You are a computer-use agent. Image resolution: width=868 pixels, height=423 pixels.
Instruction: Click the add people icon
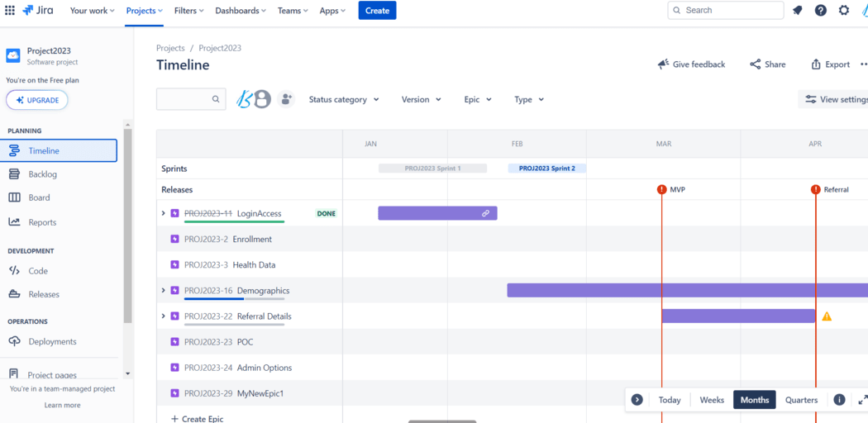tap(286, 99)
